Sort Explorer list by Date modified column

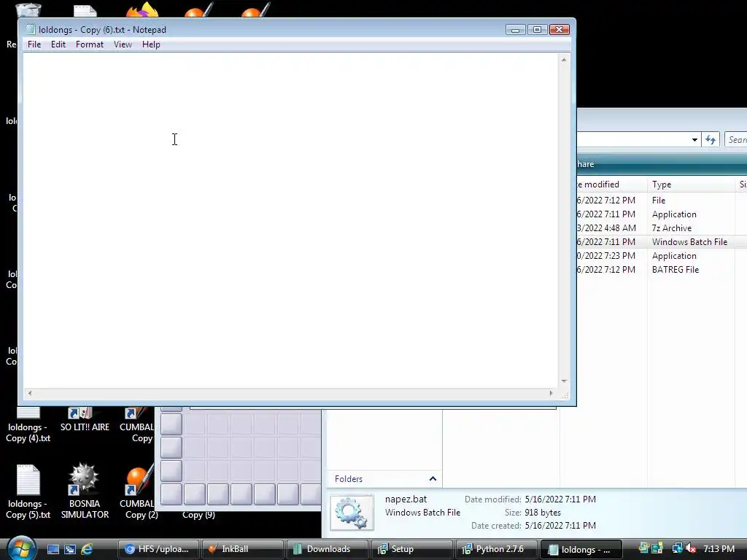612,184
